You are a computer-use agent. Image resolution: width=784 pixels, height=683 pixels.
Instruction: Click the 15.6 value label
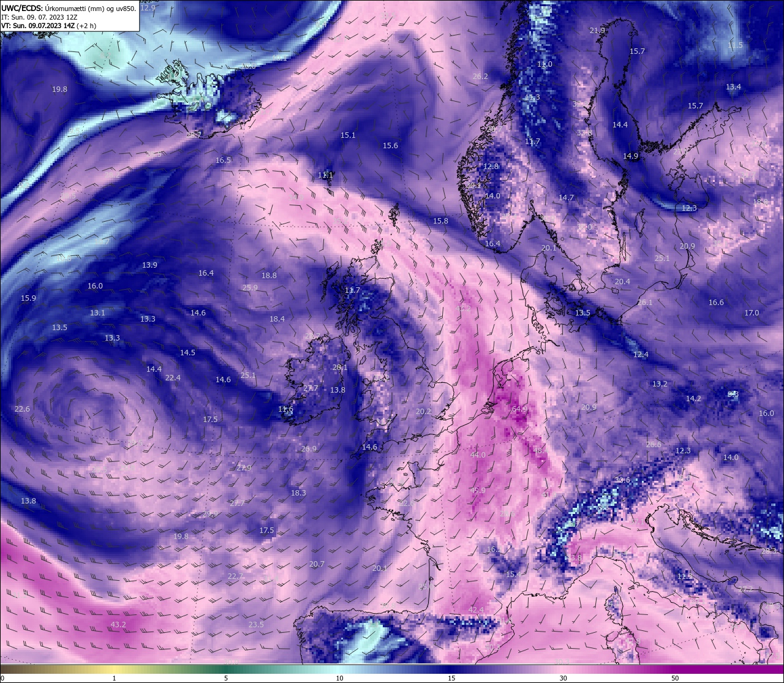pyautogui.click(x=390, y=146)
